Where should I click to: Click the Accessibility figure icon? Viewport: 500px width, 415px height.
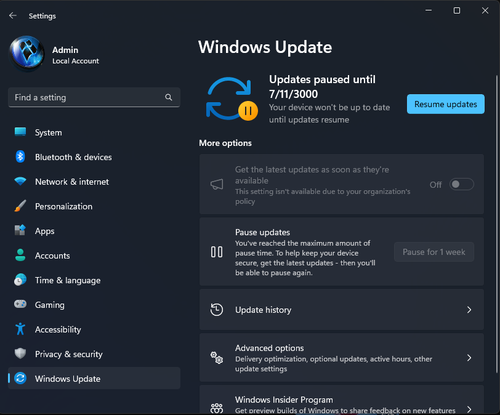20,329
